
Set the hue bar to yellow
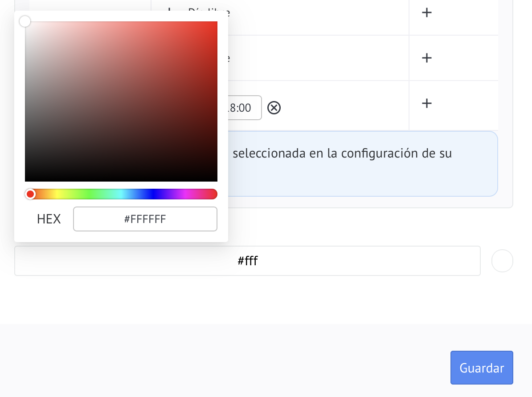57,194
